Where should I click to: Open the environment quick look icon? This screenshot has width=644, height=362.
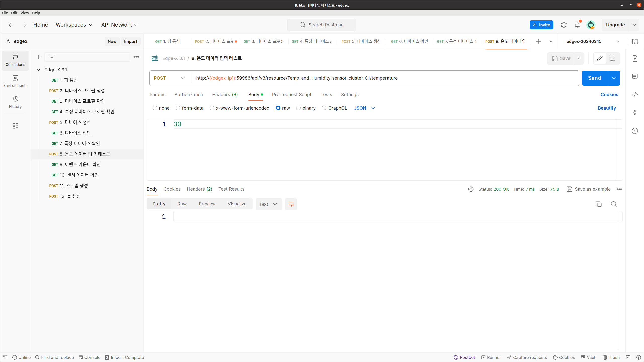(635, 42)
